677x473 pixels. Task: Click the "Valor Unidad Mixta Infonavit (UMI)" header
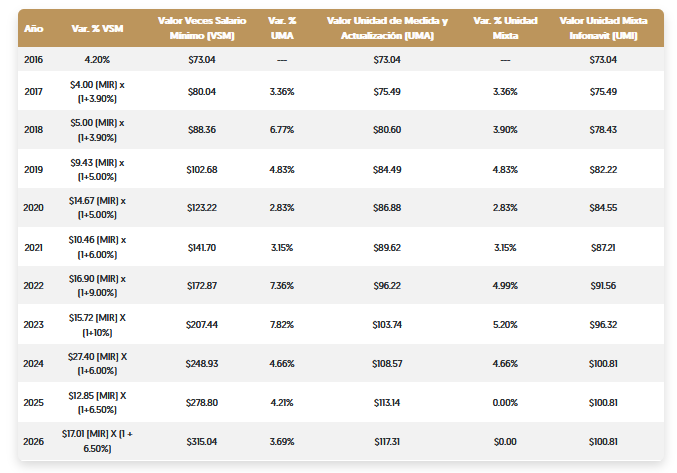[x=603, y=27]
